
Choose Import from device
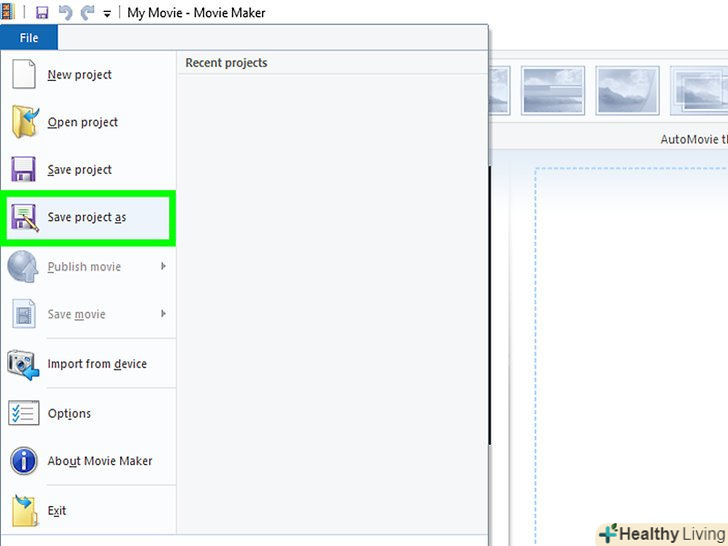pos(97,364)
